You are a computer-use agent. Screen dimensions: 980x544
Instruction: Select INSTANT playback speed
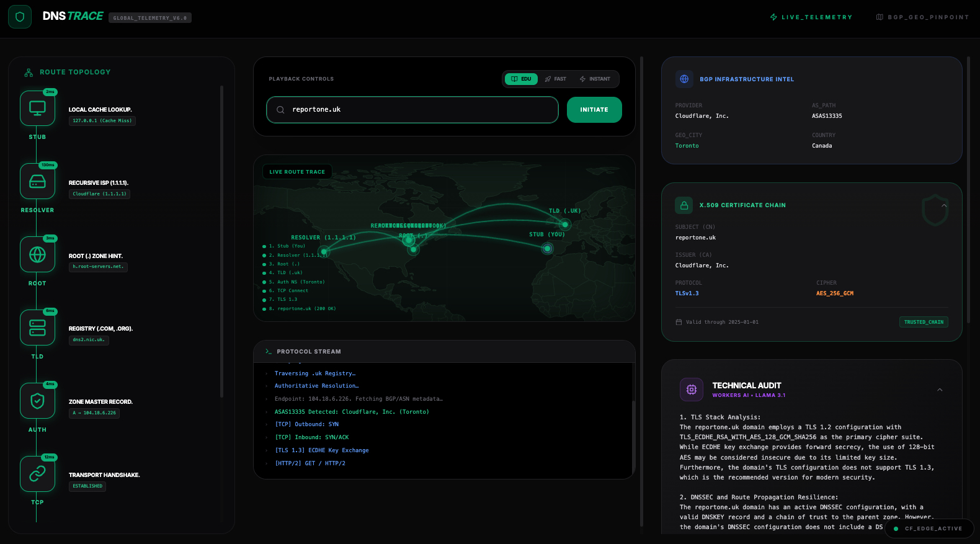coord(595,79)
